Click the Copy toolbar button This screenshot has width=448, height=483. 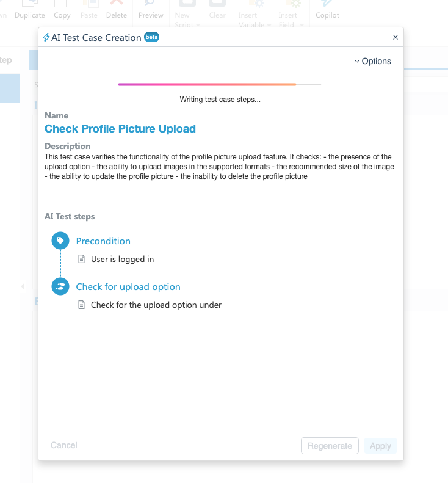click(x=62, y=15)
